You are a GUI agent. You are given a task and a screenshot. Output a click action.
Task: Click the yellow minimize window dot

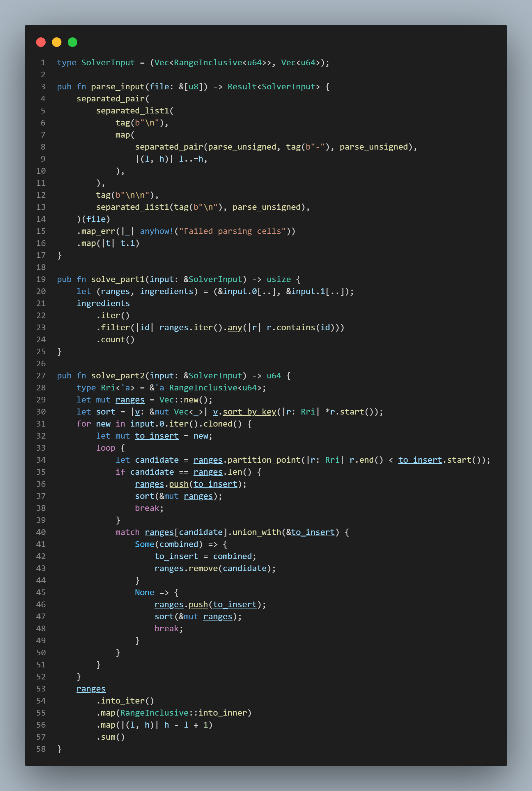click(57, 42)
